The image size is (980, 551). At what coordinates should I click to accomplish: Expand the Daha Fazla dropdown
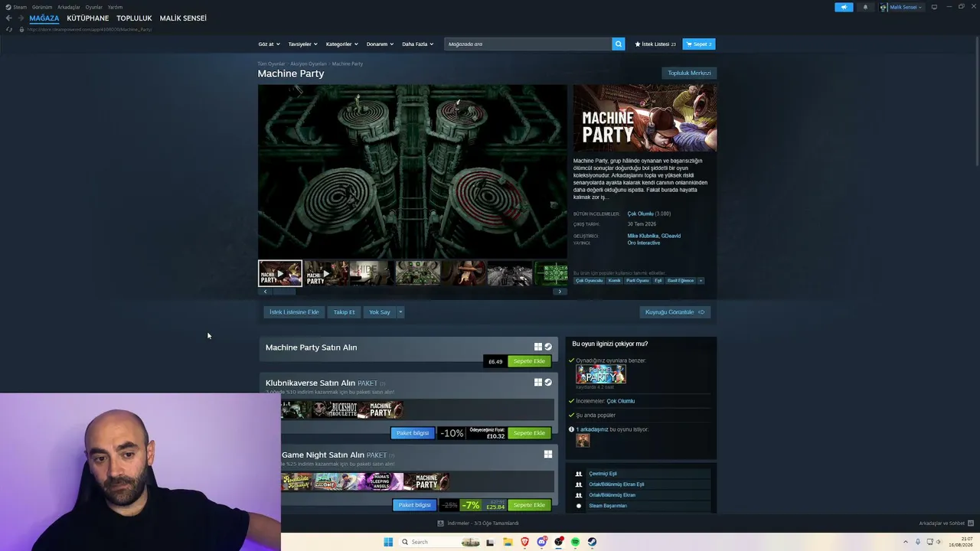pos(418,44)
